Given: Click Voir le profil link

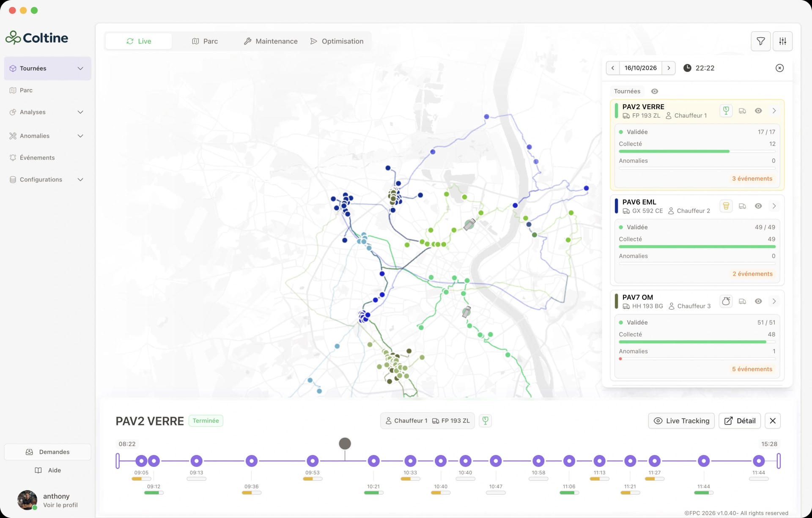Looking at the screenshot, I should (x=60, y=505).
